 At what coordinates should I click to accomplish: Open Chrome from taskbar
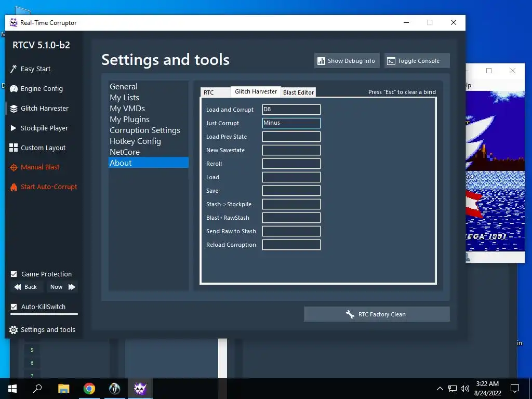click(x=89, y=389)
